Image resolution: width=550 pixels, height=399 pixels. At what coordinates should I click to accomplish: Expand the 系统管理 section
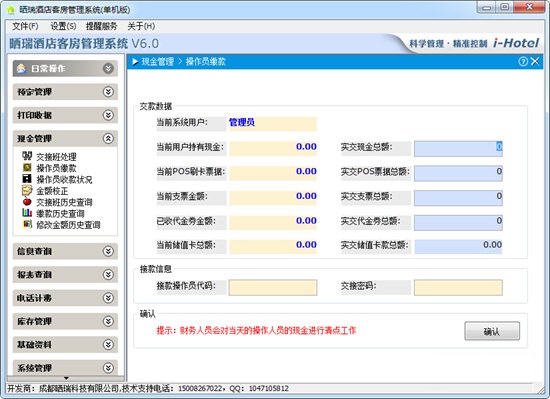108,367
